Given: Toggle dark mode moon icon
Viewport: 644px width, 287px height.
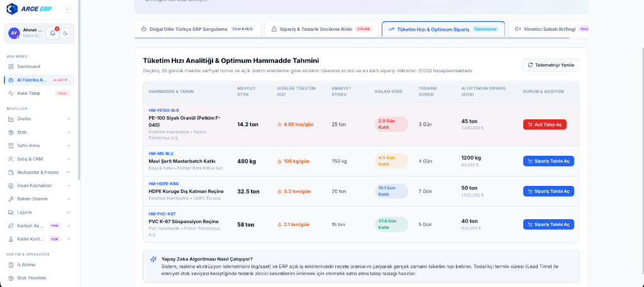Looking at the screenshot, I should pos(65,33).
